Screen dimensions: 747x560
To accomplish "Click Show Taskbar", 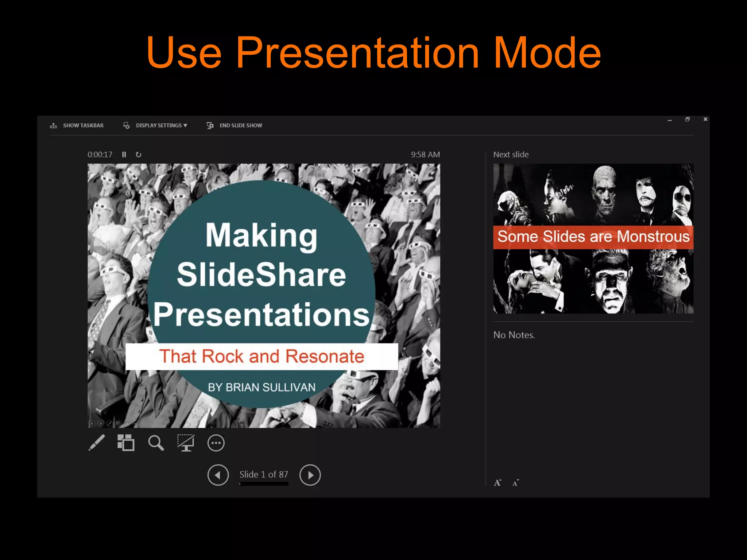I will click(83, 125).
